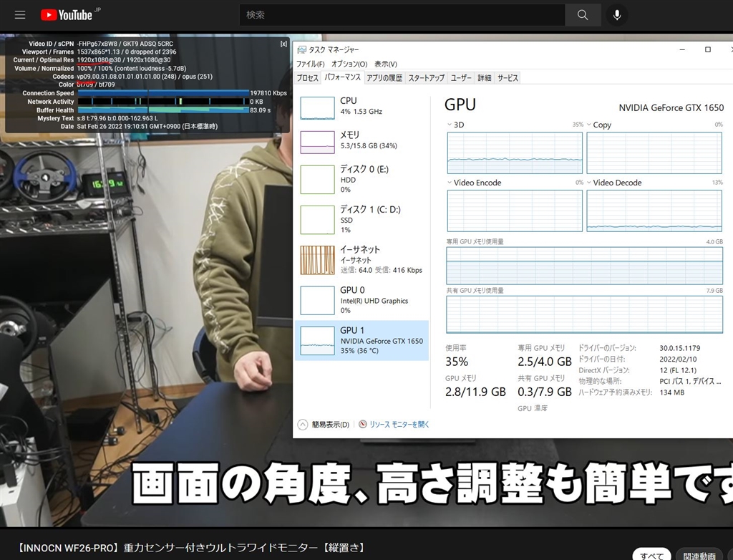Click the GPU 1 mini graph thumbnail

pos(317,341)
